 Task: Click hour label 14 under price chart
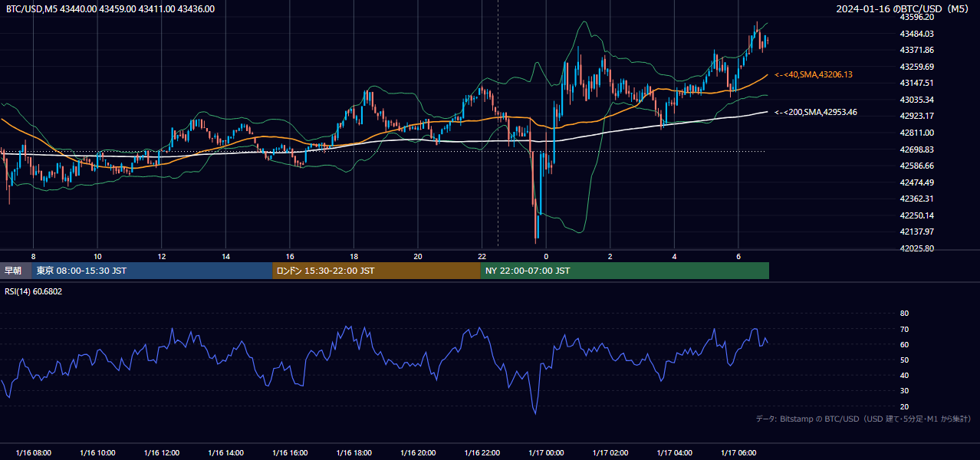(226, 256)
